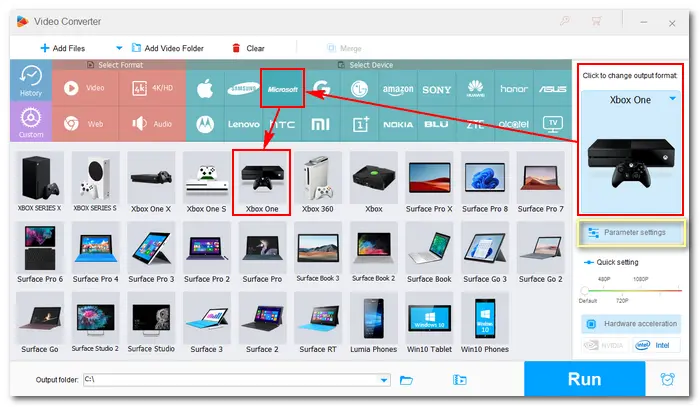Screen dimensions: 700x407
Task: Set quality slider to the 720P mark
Action: click(x=622, y=301)
